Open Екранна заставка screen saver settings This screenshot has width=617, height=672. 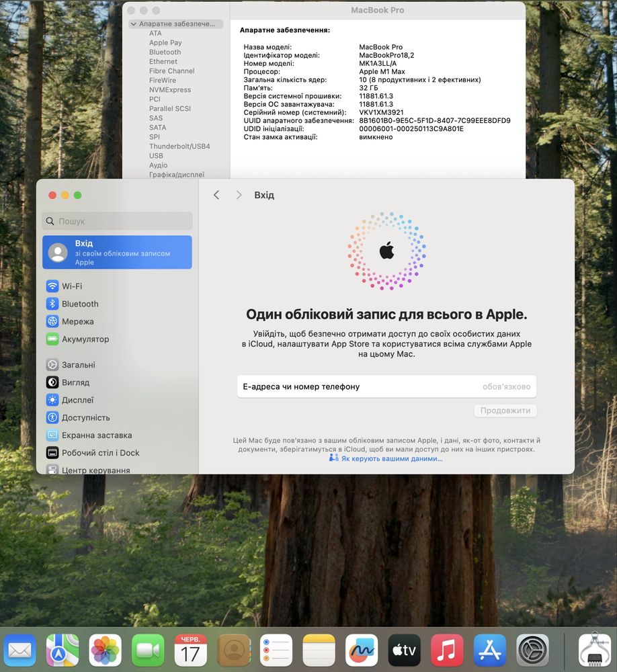pos(117,435)
